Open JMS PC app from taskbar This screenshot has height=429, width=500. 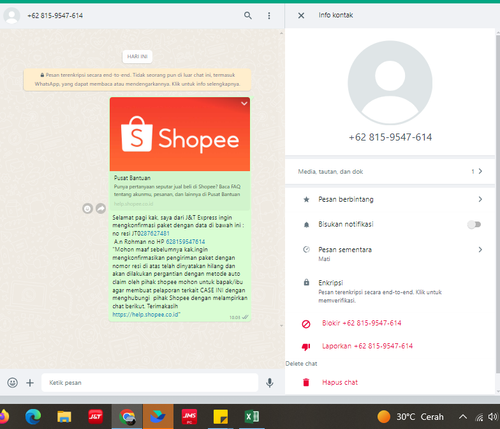click(189, 417)
